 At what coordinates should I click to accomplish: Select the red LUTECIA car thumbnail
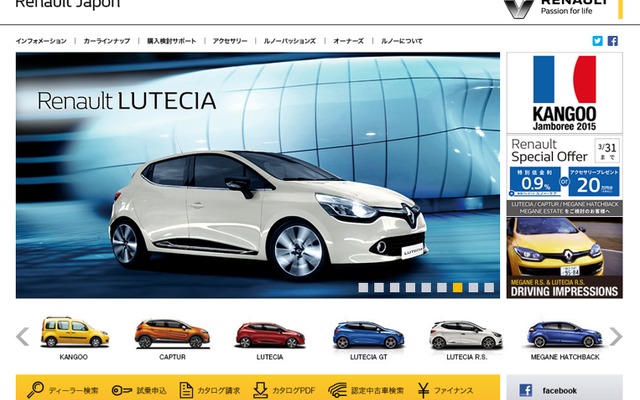[270, 335]
